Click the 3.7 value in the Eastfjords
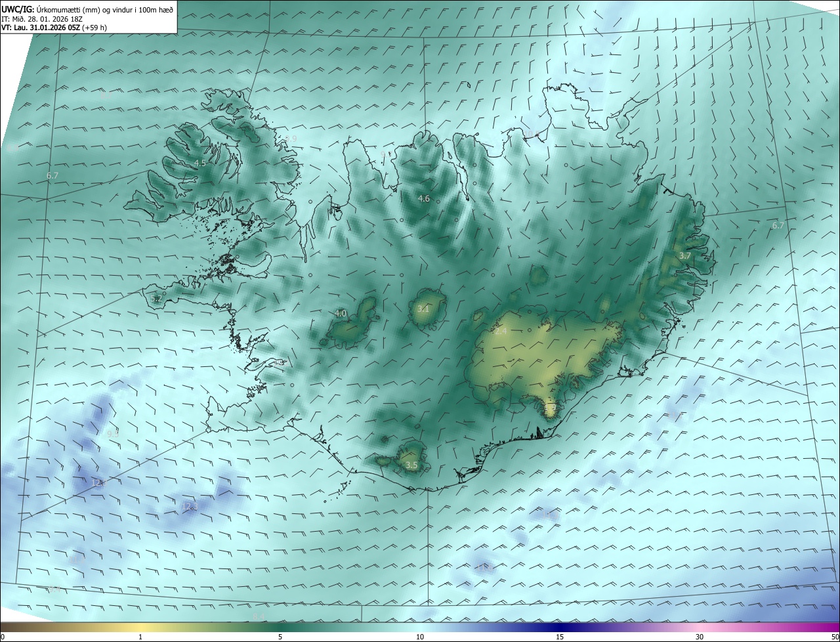 click(684, 255)
